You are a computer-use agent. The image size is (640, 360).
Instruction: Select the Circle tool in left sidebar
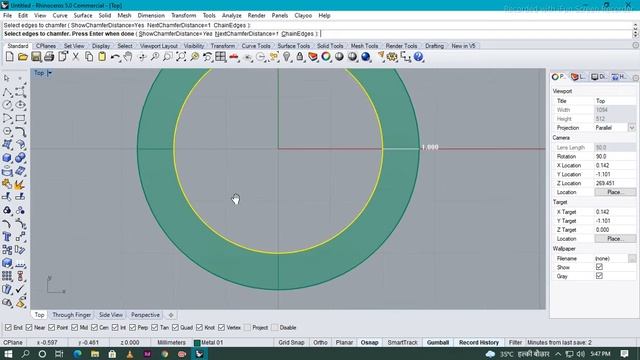point(7,105)
